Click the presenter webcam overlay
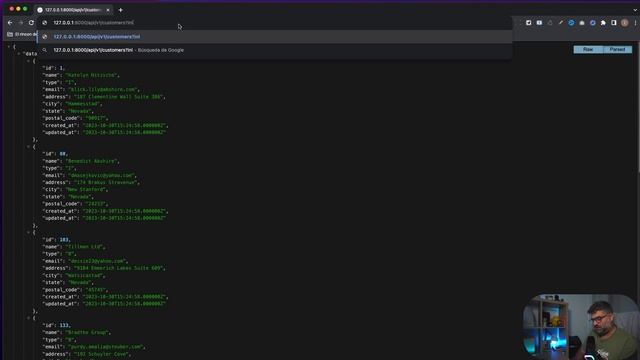Screen dimensions: 640x360 coord(581,327)
